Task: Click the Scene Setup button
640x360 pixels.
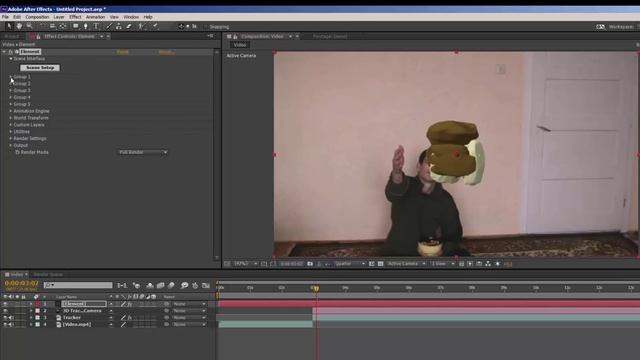Action: [40, 68]
